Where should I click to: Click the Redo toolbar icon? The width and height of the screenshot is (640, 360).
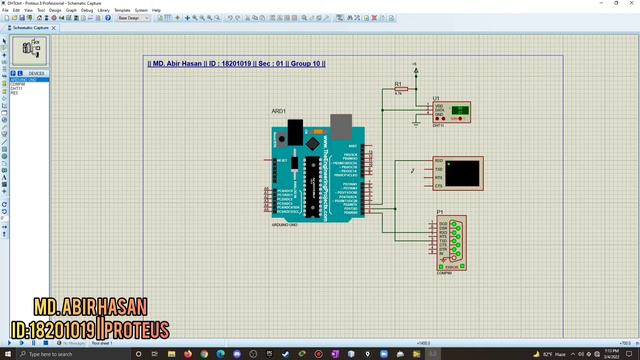[x=238, y=18]
